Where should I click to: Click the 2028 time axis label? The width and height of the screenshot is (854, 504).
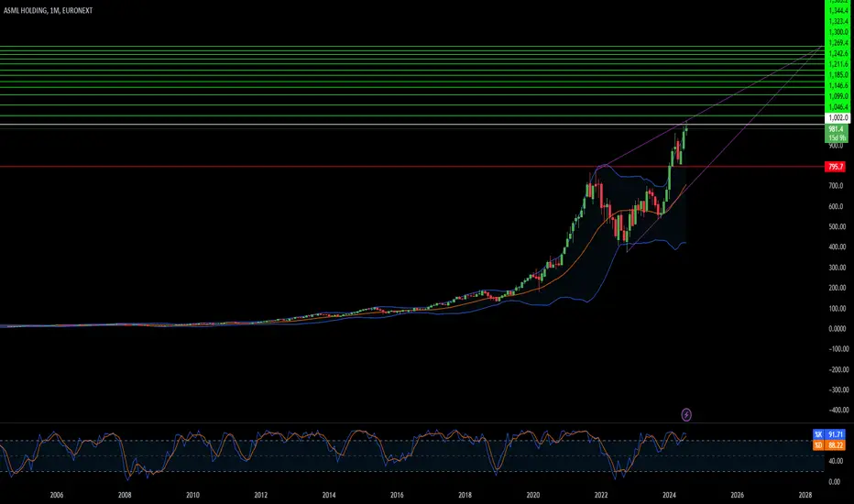805,495
